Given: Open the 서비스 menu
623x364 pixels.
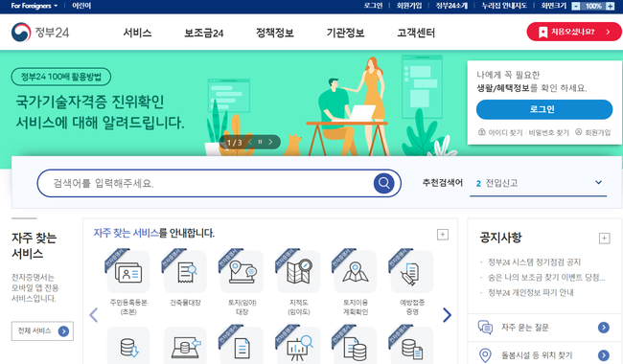Looking at the screenshot, I should tap(137, 33).
